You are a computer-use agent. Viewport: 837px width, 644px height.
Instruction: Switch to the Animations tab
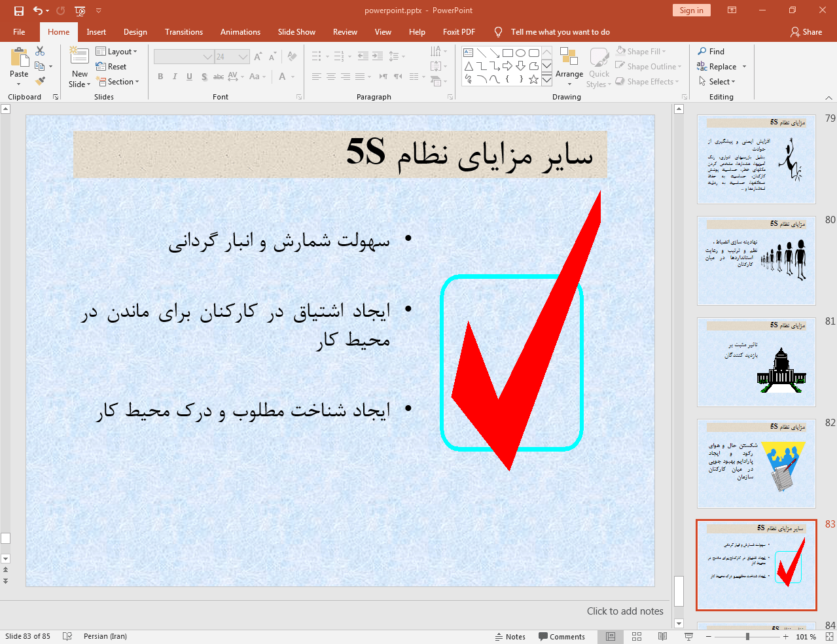click(x=240, y=31)
